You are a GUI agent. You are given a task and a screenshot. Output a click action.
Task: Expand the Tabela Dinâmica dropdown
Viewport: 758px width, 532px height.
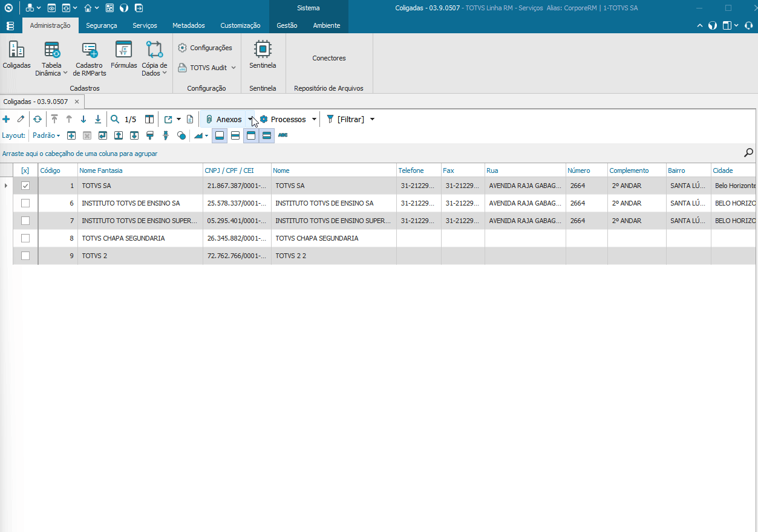[x=65, y=74]
